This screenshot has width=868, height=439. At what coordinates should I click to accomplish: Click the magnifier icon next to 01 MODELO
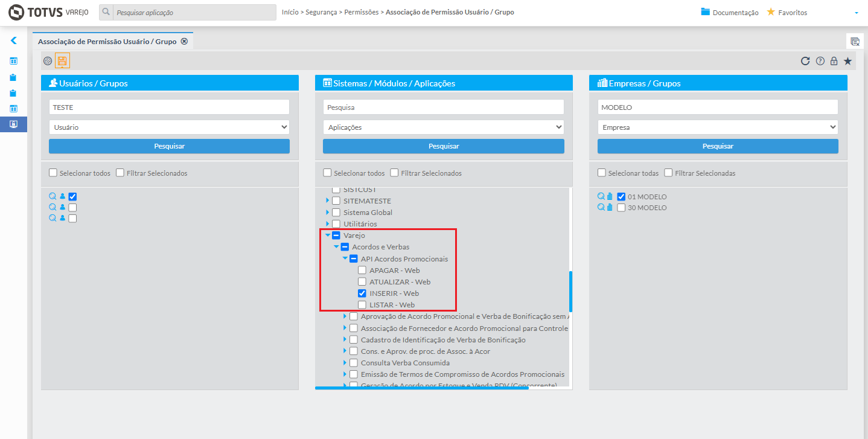tap(601, 196)
